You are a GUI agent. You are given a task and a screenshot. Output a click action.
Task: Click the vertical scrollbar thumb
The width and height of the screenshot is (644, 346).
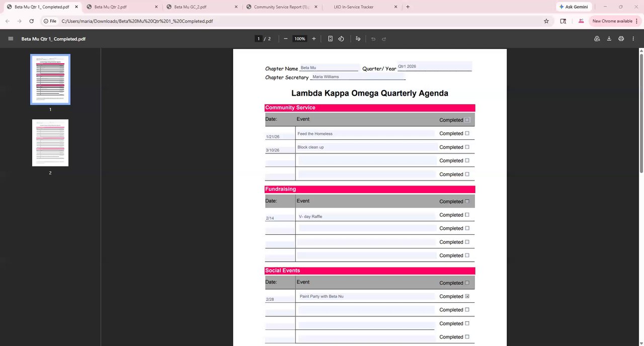[x=641, y=113]
